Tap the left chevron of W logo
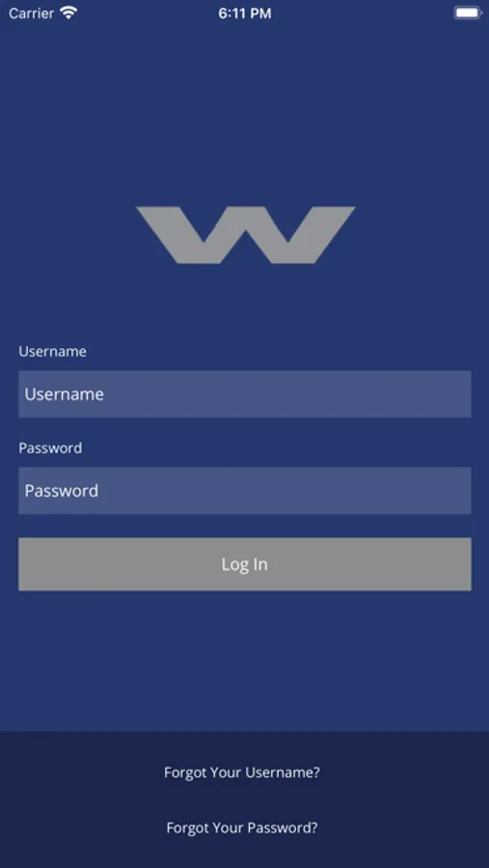This screenshot has width=489, height=868. [x=191, y=234]
